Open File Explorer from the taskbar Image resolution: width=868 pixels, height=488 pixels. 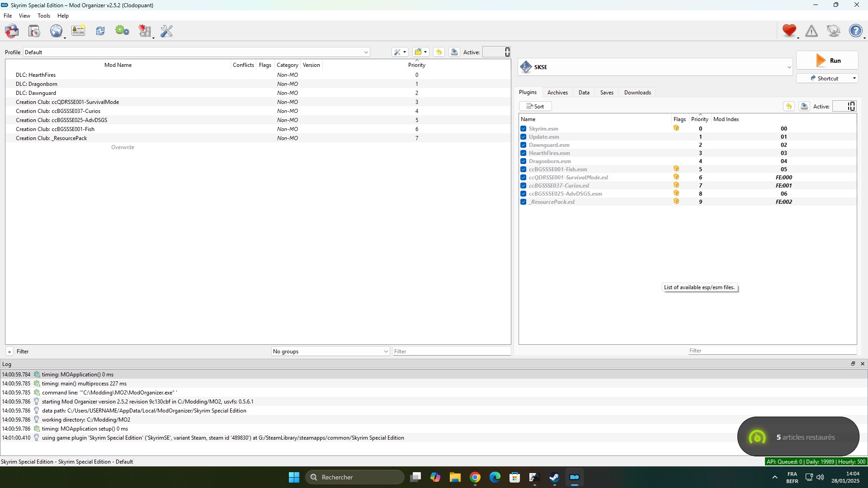pos(455,477)
